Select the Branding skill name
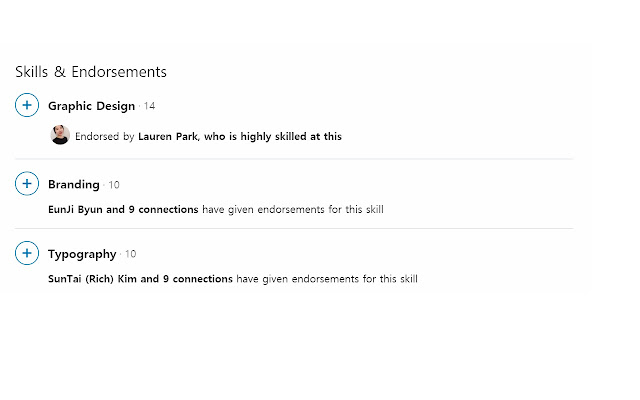Image resolution: width=640 pixels, height=400 pixels. (74, 185)
